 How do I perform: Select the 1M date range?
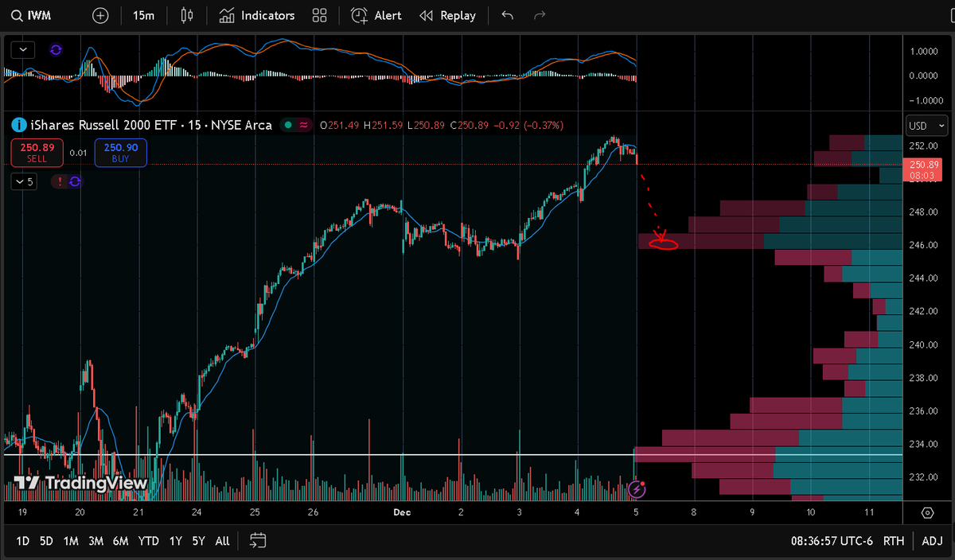point(71,541)
